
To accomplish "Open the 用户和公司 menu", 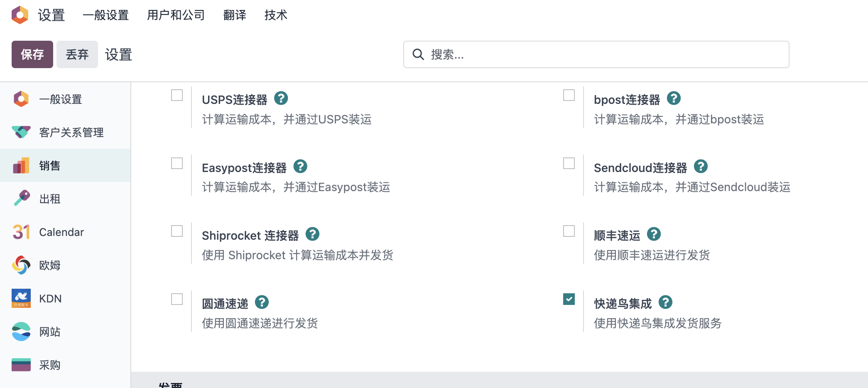I will (x=176, y=15).
